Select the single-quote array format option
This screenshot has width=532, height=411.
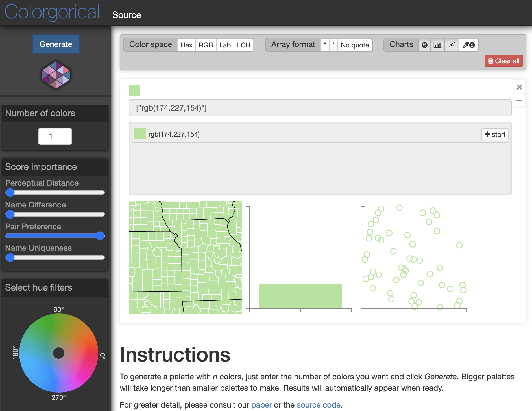[x=333, y=45]
